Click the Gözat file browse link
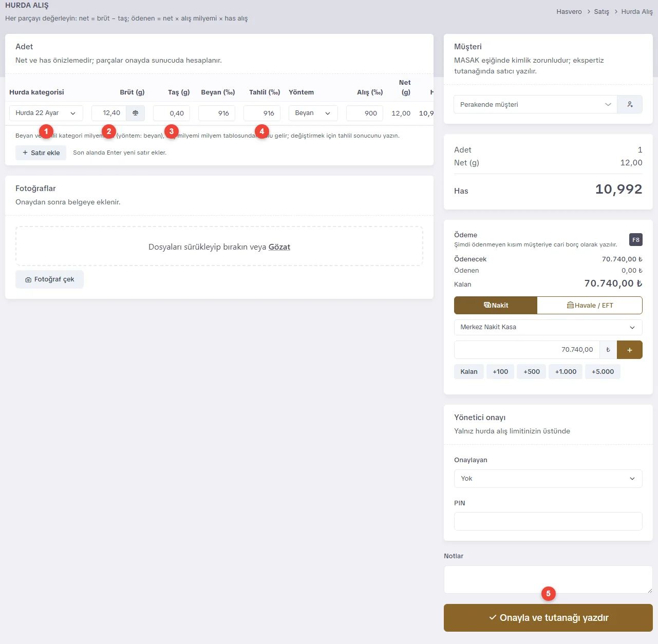Image resolution: width=658 pixels, height=644 pixels. [279, 247]
